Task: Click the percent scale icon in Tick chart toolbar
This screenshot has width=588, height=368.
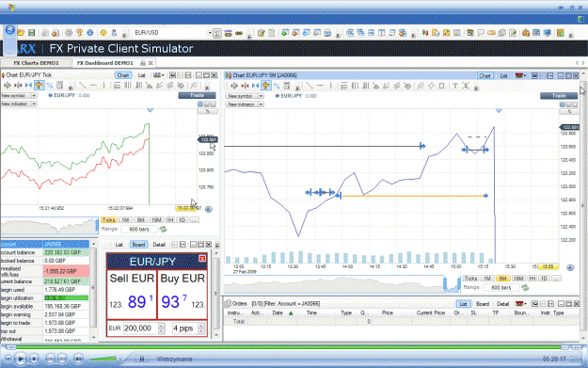Action: tap(50, 86)
